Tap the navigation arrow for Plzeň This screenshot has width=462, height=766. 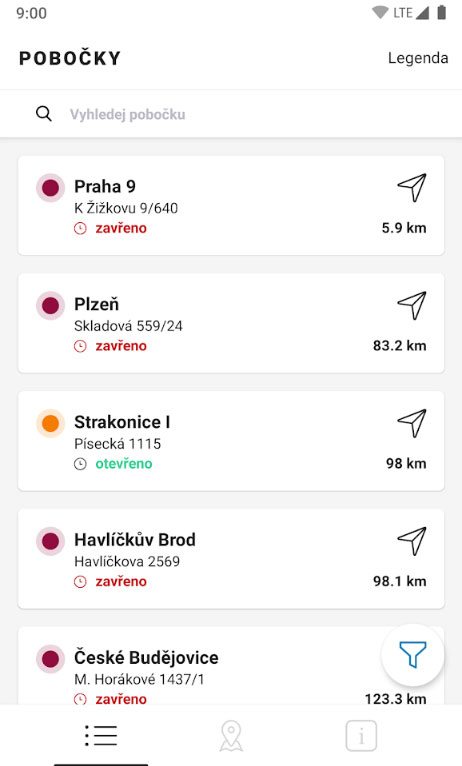pyautogui.click(x=412, y=305)
